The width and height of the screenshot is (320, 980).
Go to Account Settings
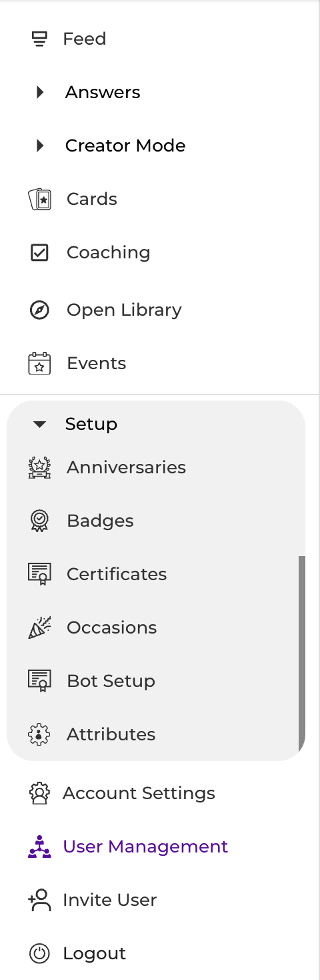139,793
